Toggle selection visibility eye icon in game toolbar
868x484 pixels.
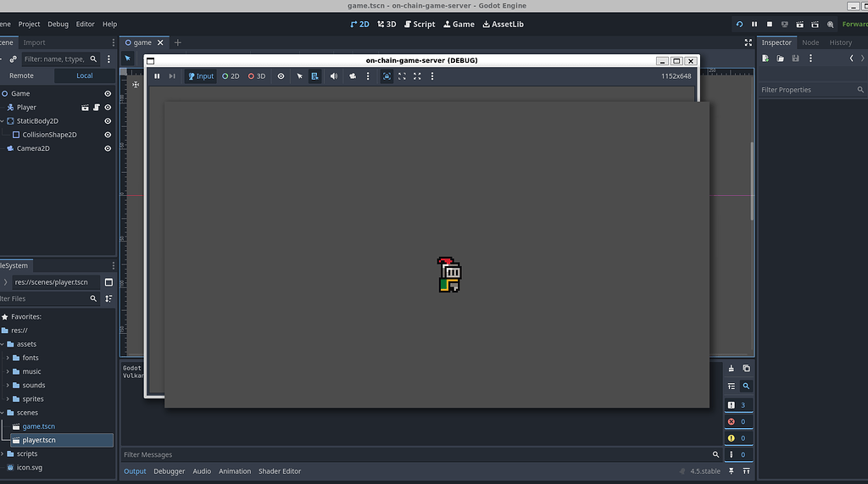[281, 76]
